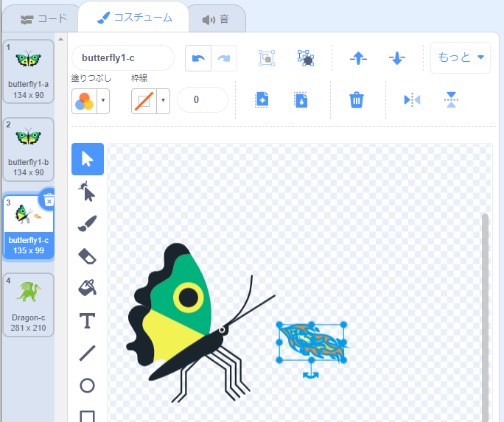Delete costume butterfly1-c via corner trash icon

pyautogui.click(x=49, y=200)
